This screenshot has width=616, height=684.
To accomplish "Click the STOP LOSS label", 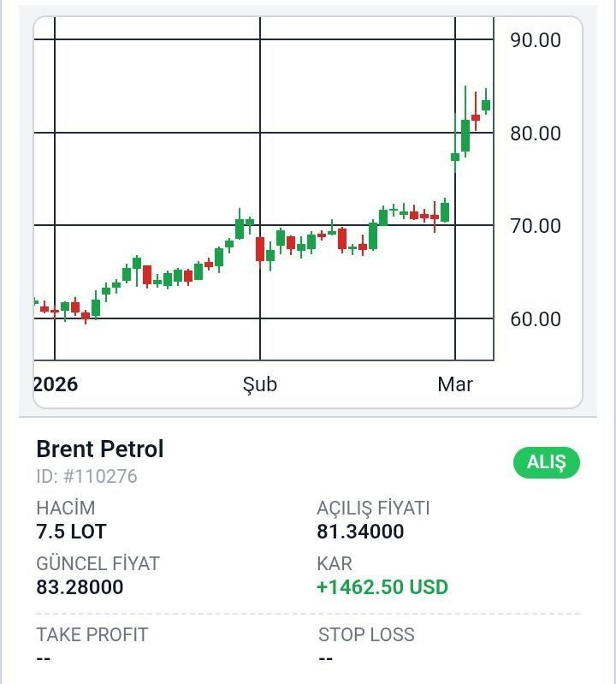I will pos(366,634).
